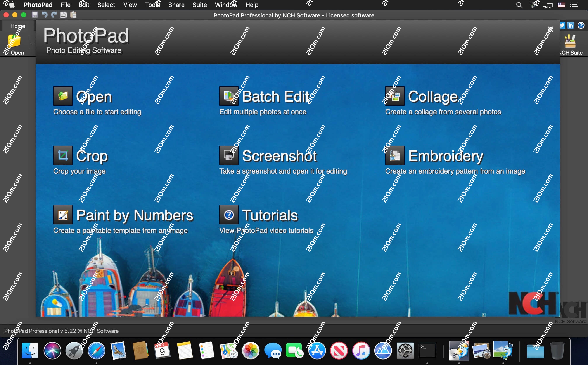Click the Paste clipboard icon
The width and height of the screenshot is (588, 365).
click(x=73, y=15)
